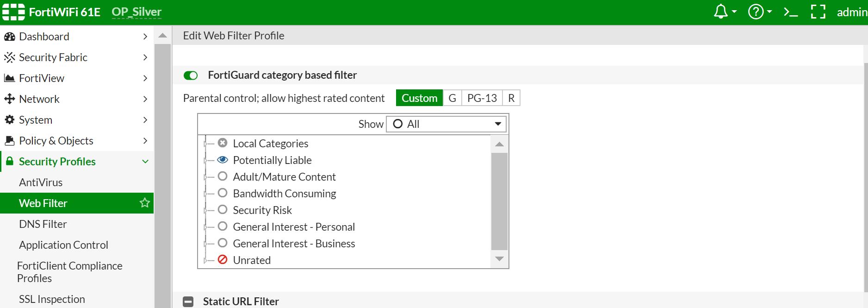
Task: Click the Static URL Filter heading
Action: [x=241, y=302]
